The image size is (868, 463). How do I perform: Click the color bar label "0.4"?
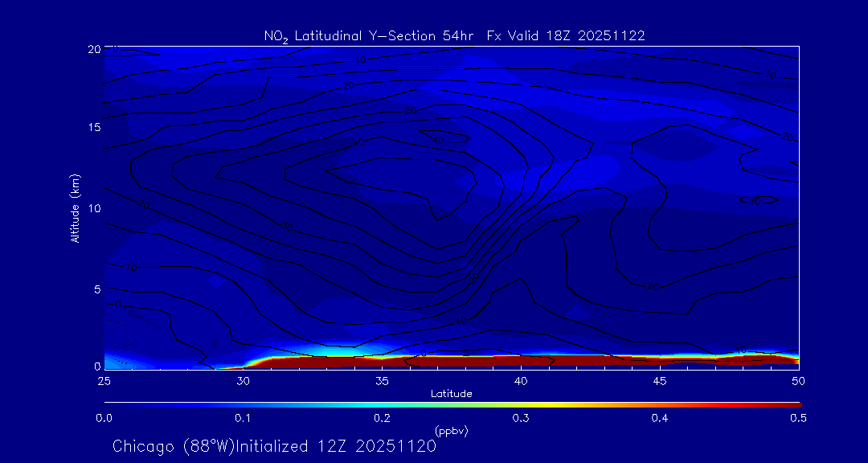click(660, 419)
